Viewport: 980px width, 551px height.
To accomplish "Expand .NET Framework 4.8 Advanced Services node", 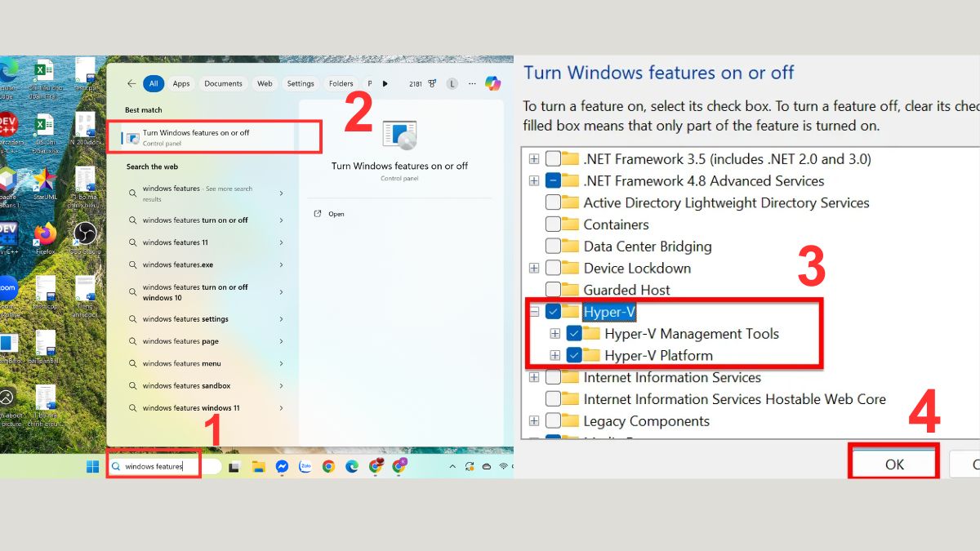I will (534, 181).
